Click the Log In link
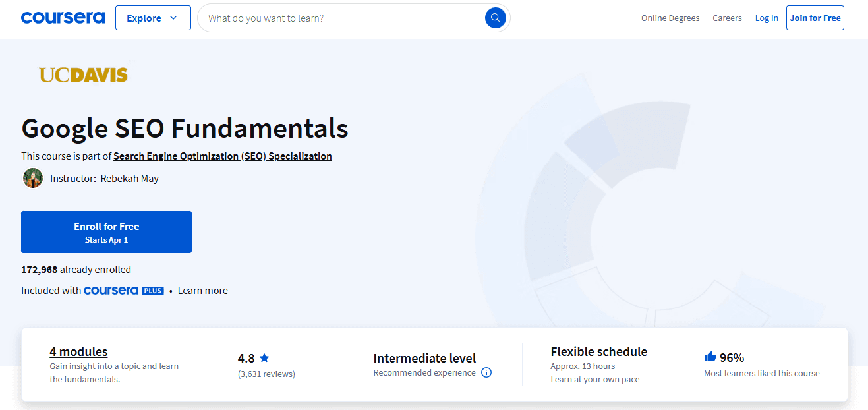Image resolution: width=868 pixels, height=410 pixels. click(x=767, y=18)
